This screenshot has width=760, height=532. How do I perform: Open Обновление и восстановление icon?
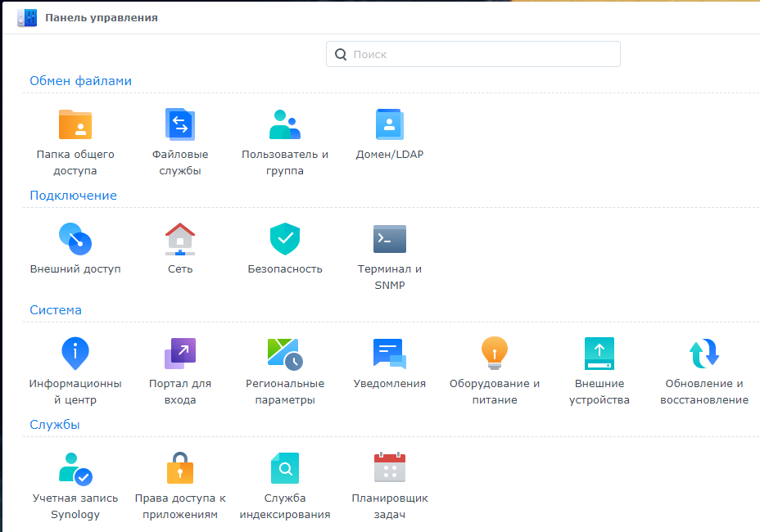coord(703,354)
